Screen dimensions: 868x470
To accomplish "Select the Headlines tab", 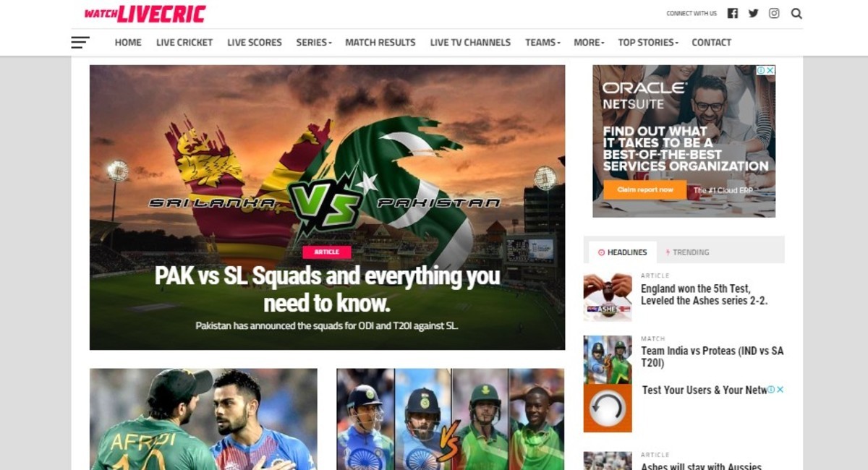I will tap(623, 252).
